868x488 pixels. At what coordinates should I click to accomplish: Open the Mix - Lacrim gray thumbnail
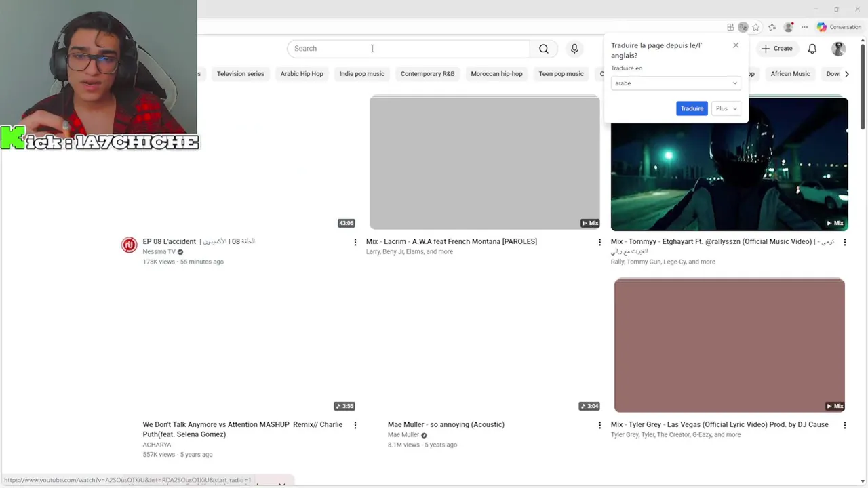tap(485, 163)
